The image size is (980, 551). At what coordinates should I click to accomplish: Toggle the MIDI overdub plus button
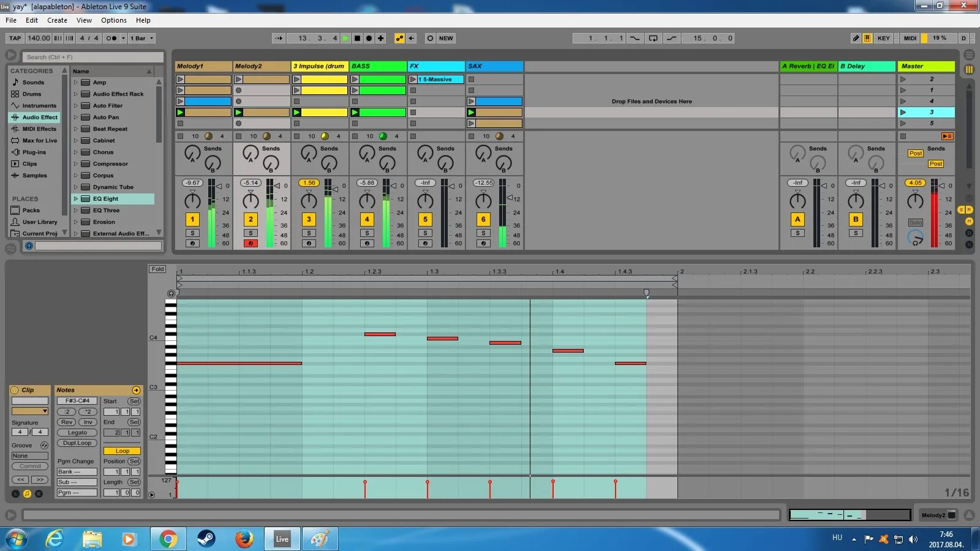(380, 38)
